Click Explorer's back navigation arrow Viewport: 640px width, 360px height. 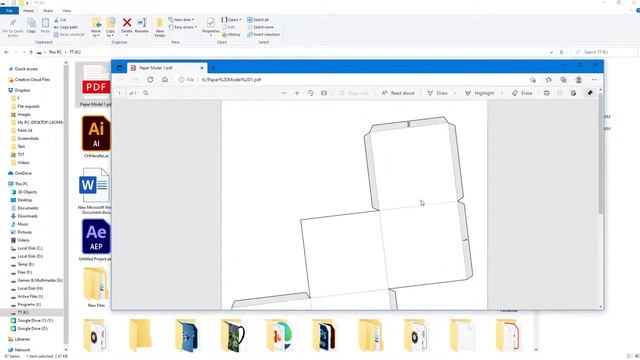6,52
